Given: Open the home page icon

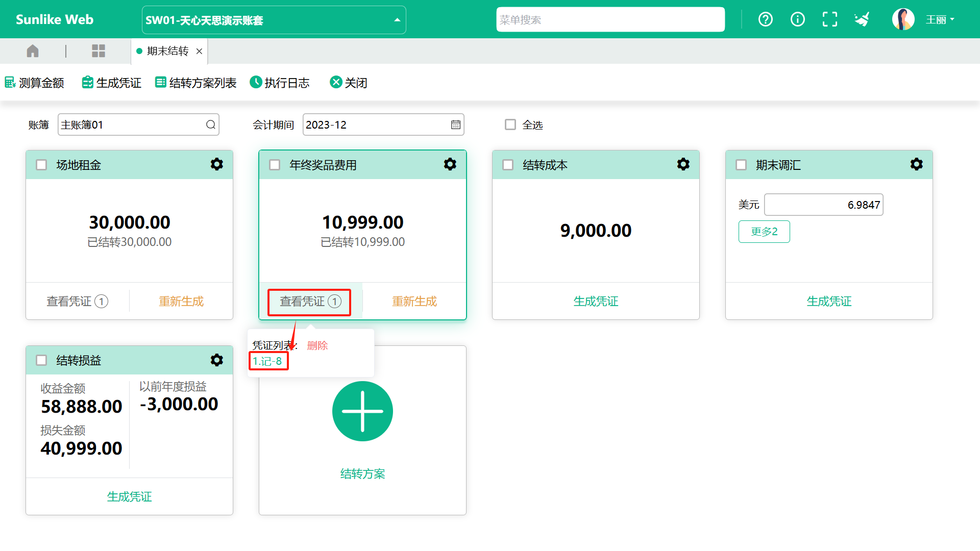Looking at the screenshot, I should coord(33,51).
